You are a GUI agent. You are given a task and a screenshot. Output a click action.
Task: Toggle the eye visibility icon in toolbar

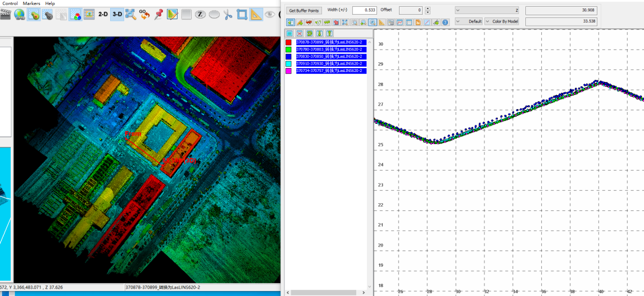pyautogui.click(x=270, y=15)
